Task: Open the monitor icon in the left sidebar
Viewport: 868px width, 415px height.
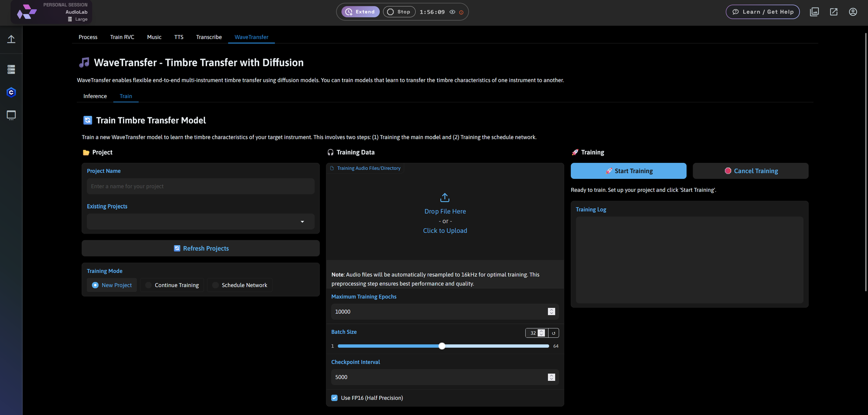Action: (x=11, y=115)
